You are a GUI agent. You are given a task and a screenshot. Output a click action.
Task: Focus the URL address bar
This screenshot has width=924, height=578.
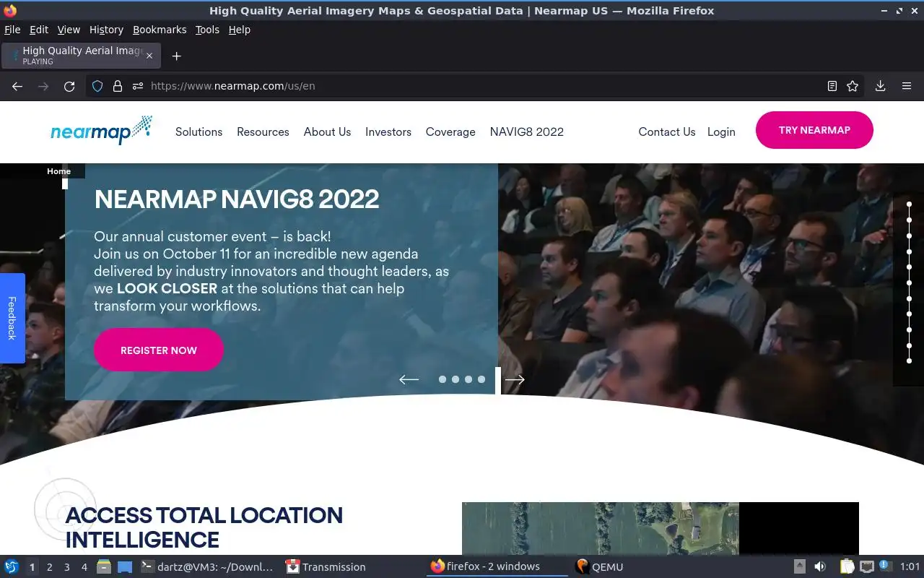476,86
